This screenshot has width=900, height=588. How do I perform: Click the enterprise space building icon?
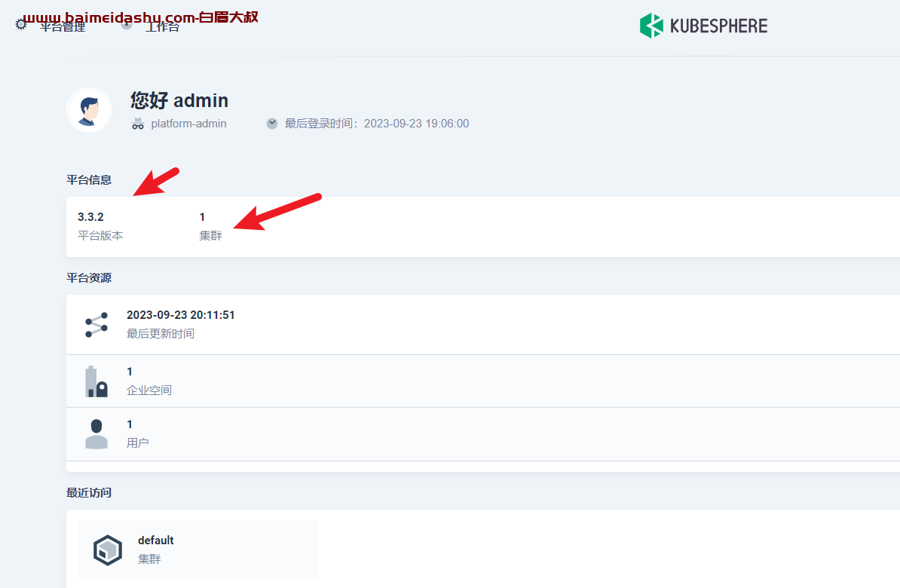click(x=96, y=381)
